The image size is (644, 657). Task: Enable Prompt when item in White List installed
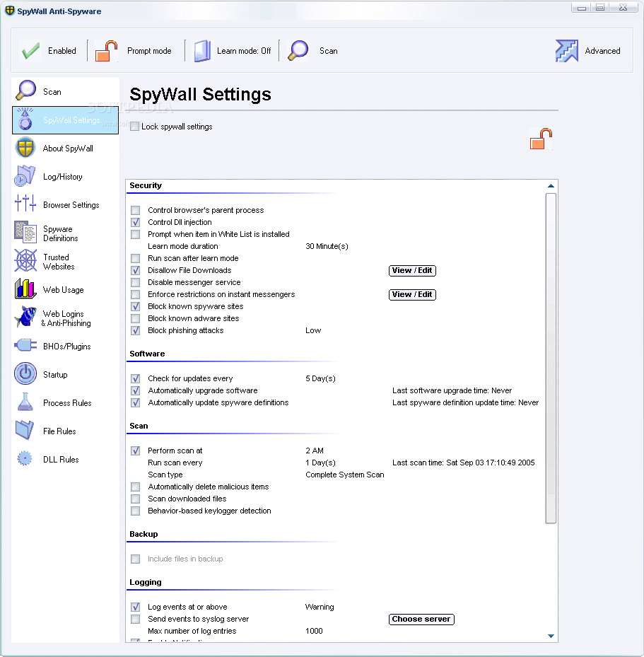coord(135,234)
